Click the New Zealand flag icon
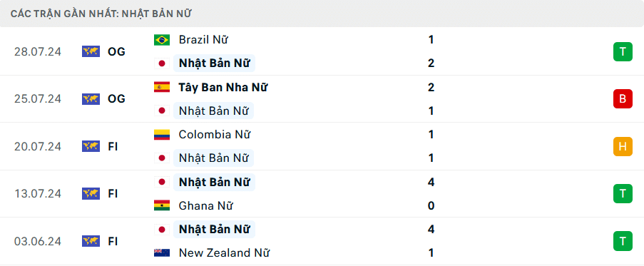 [x=162, y=253]
